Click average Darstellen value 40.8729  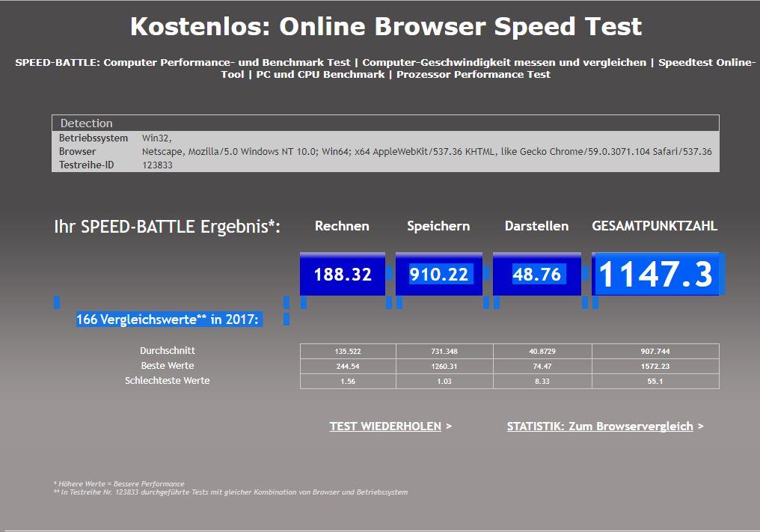coord(542,351)
